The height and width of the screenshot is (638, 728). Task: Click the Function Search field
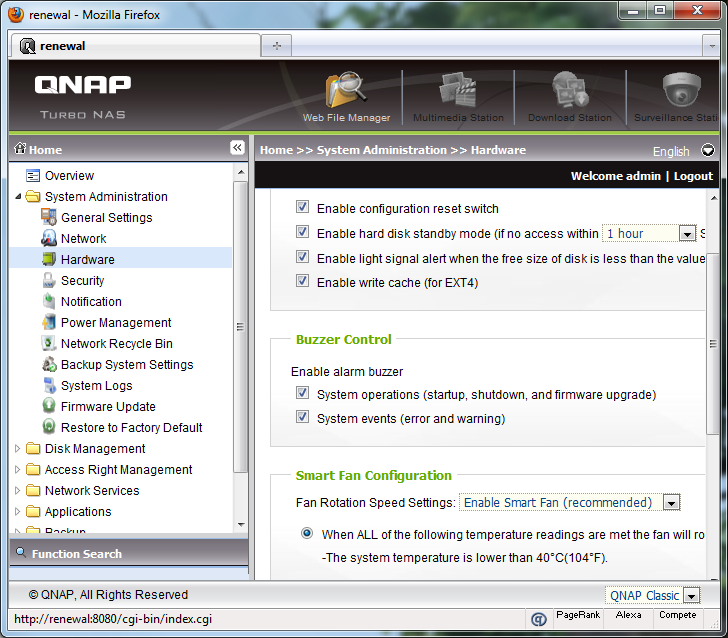128,554
